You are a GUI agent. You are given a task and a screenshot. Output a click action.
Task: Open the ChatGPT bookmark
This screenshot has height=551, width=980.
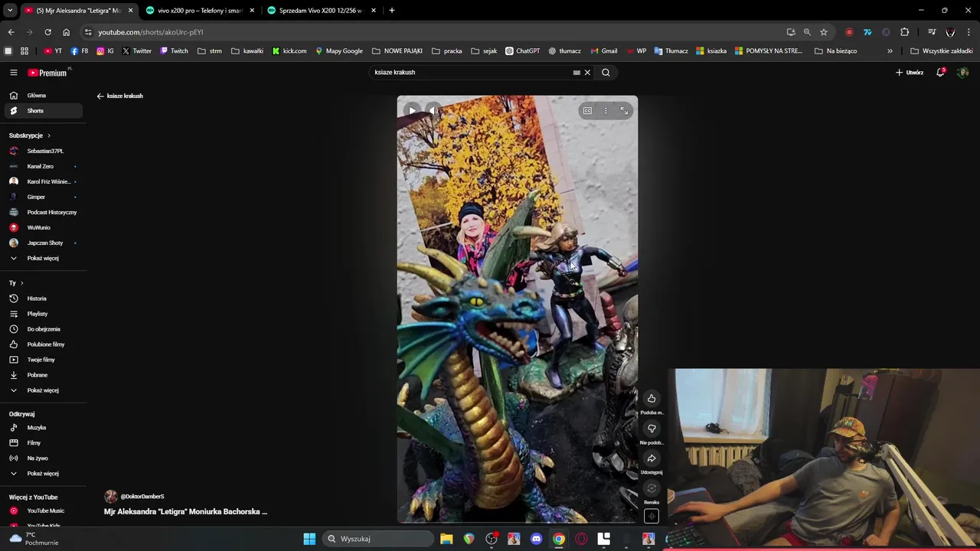(522, 51)
